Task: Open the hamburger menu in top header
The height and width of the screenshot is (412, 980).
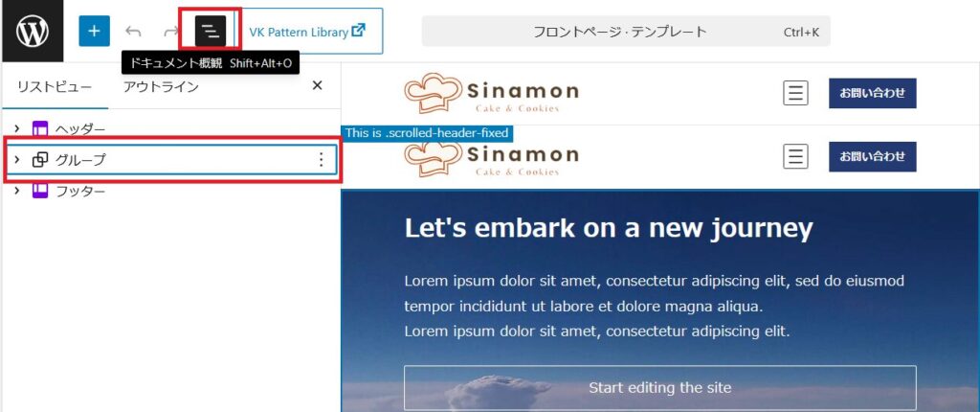Action: coord(795,93)
